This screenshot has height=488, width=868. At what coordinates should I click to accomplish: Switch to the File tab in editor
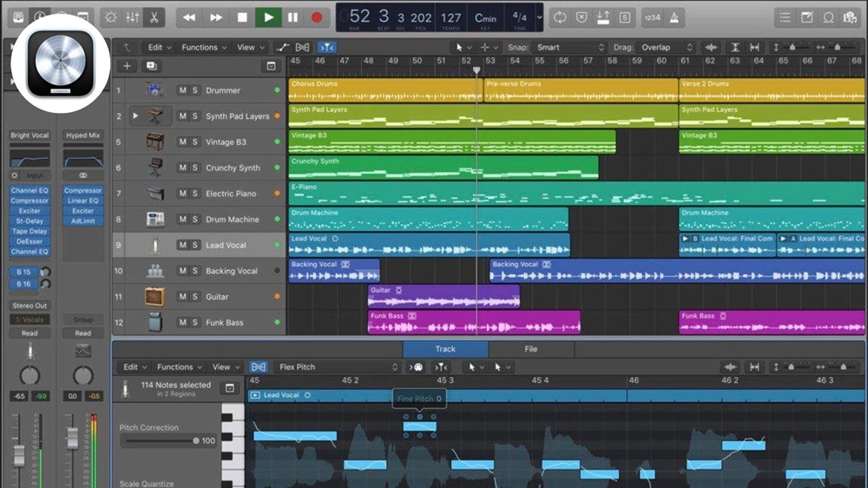[x=531, y=349]
